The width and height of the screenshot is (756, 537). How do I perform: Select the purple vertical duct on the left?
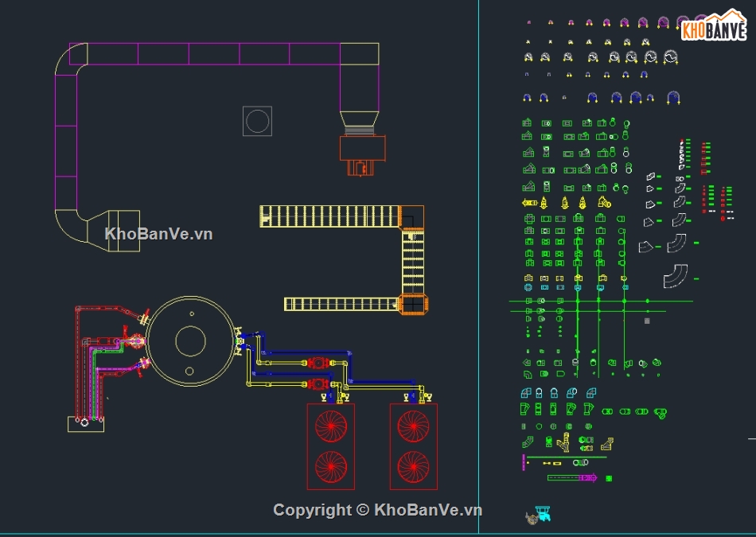[66, 142]
